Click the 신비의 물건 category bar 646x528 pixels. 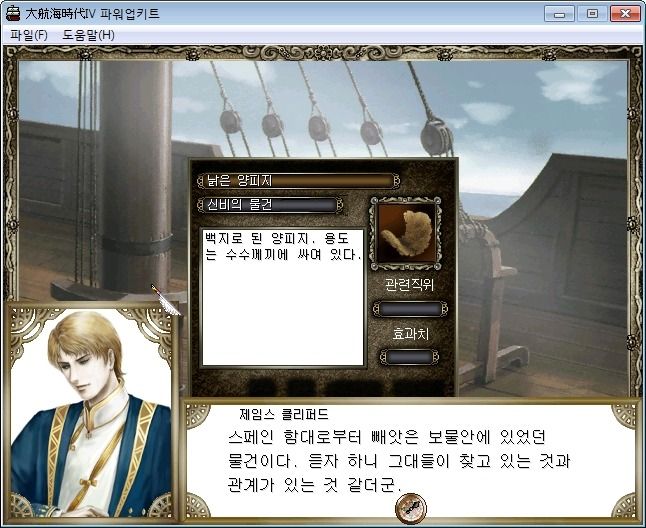pyautogui.click(x=270, y=205)
